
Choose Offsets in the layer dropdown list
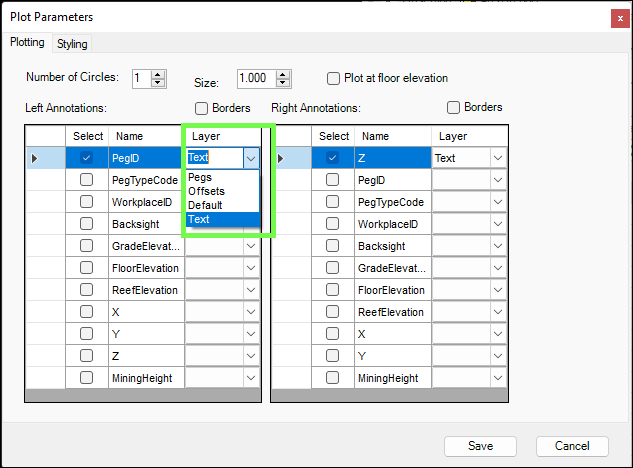coord(206,191)
